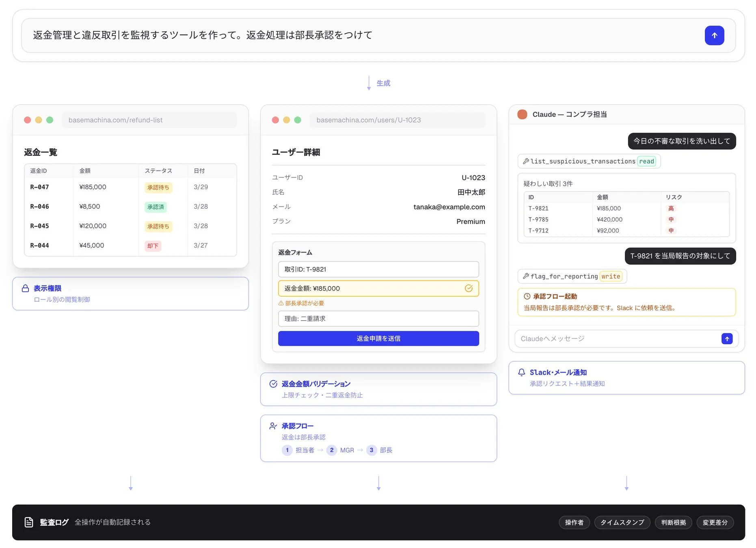Click chat message 今日の不審な取引を洗い出して

682,141
